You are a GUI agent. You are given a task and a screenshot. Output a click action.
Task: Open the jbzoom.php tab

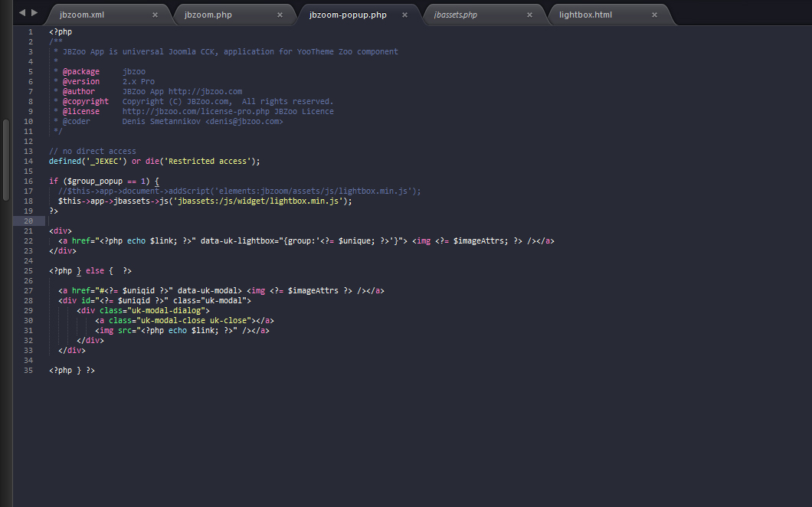(208, 15)
